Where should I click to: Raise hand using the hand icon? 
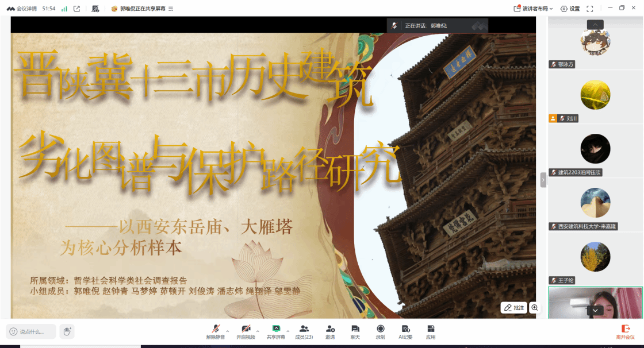(67, 331)
